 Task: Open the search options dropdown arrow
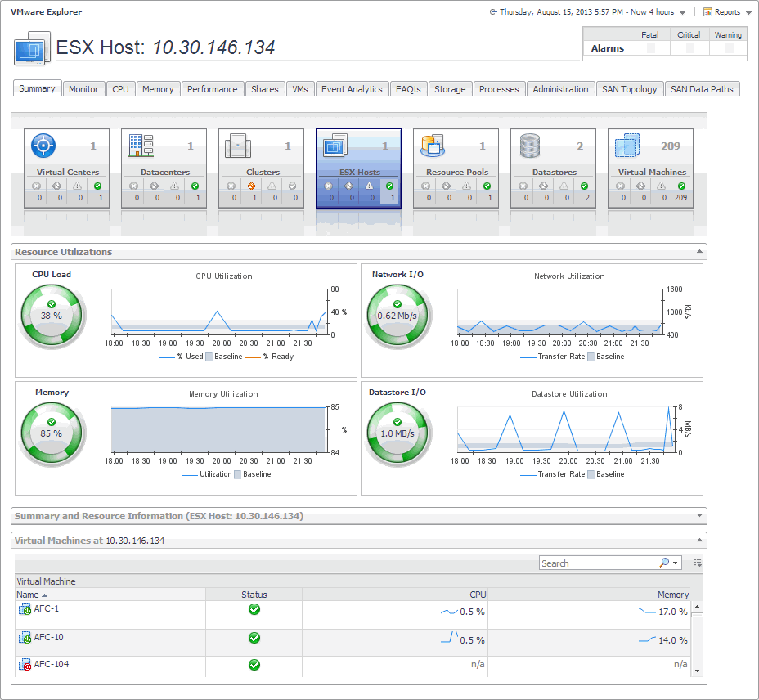676,563
